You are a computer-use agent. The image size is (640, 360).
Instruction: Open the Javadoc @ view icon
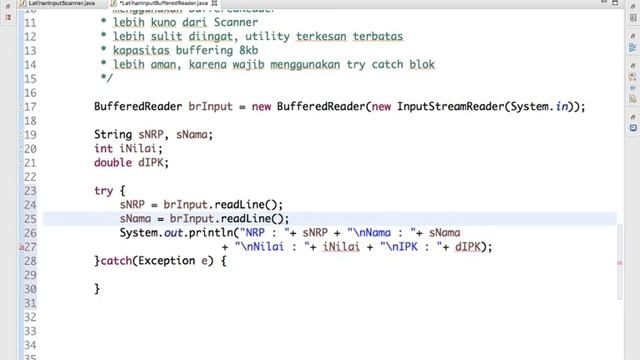click(633, 87)
